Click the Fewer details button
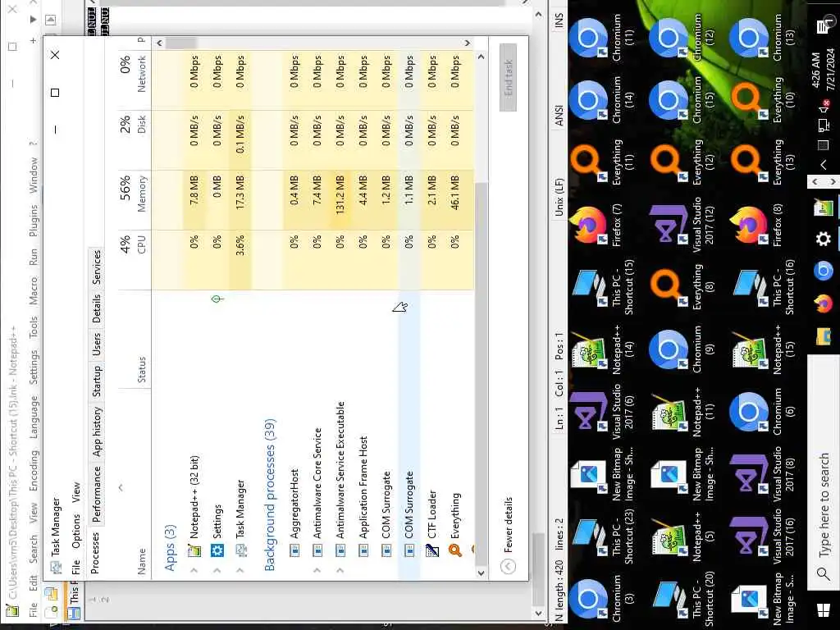 508,535
